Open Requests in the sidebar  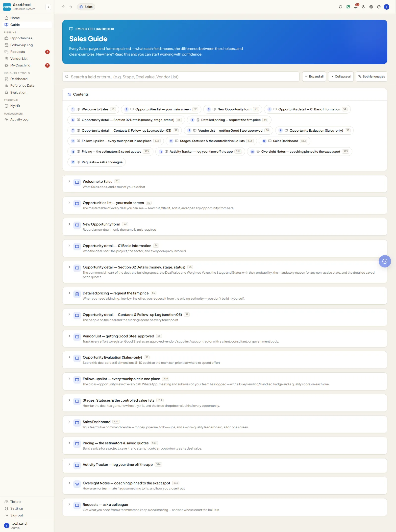coord(27,52)
